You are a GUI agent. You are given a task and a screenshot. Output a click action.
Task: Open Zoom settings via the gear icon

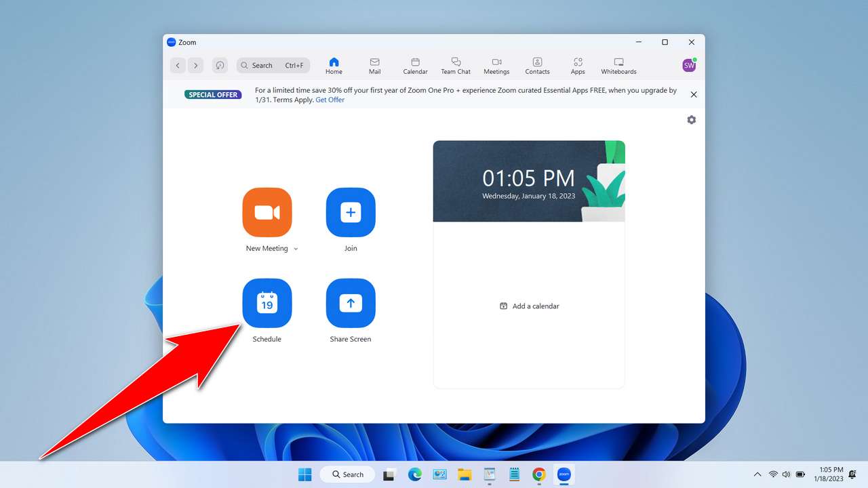point(691,119)
